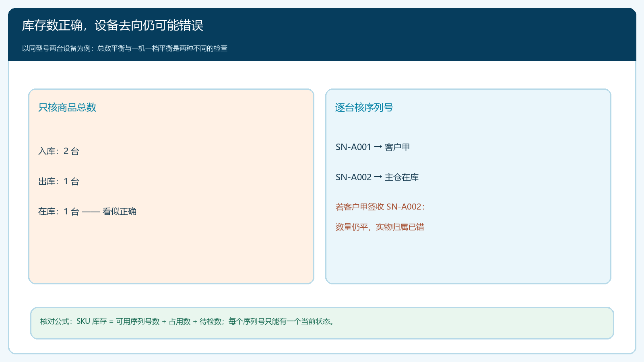Select the line 出库：1 台

(59, 181)
